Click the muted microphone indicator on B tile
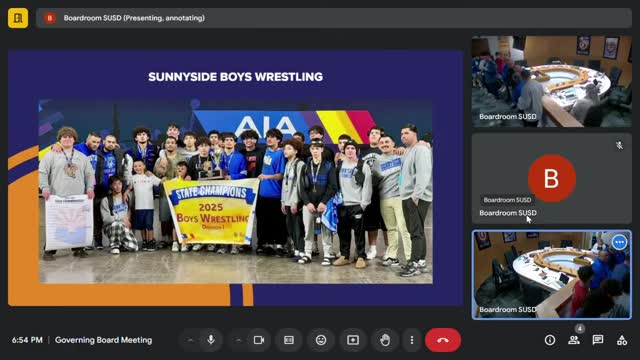This screenshot has width=640, height=360. point(619,145)
